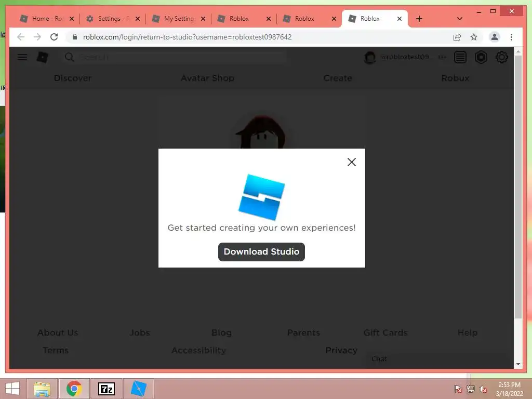532x399 pixels.
Task: Open Roblox Studio from the taskbar
Action: coord(138,389)
